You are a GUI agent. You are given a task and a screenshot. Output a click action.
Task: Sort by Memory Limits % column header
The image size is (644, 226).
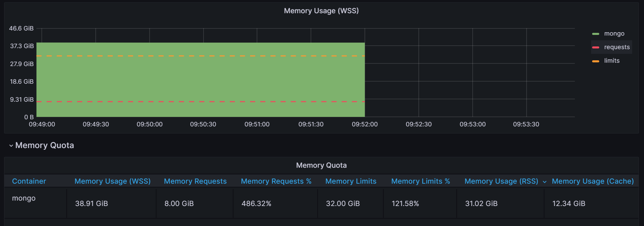(x=421, y=181)
